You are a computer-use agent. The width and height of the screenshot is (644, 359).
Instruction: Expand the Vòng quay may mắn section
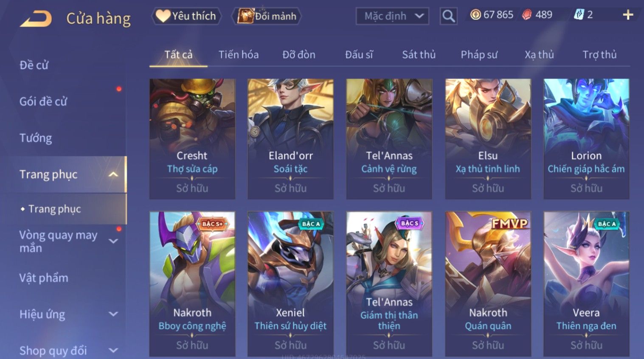[x=113, y=241]
